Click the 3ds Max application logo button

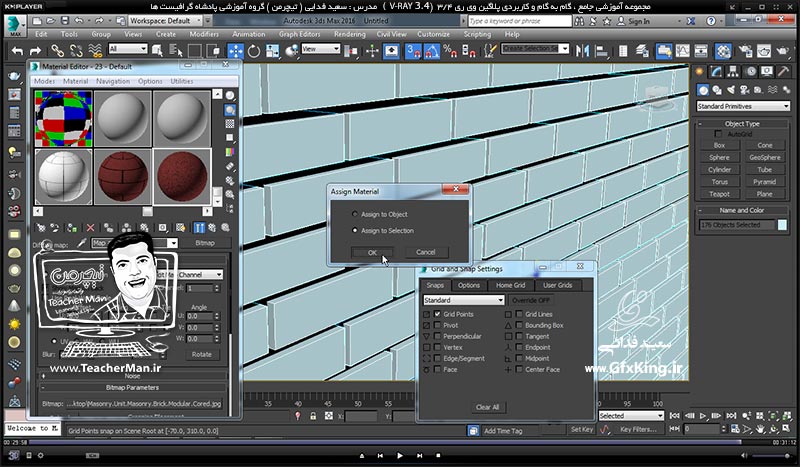[x=15, y=26]
